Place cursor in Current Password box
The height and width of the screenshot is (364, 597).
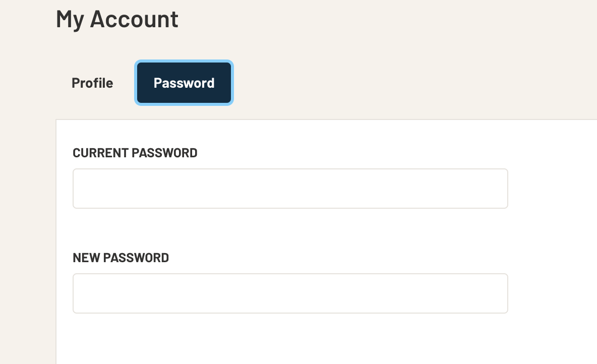(x=290, y=189)
